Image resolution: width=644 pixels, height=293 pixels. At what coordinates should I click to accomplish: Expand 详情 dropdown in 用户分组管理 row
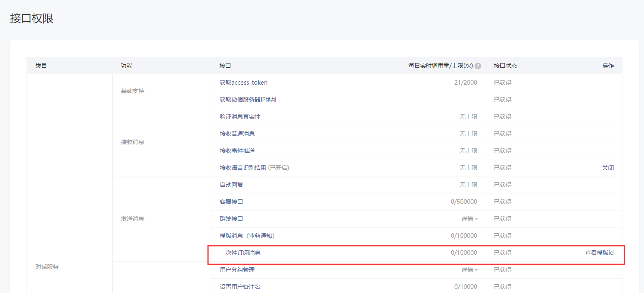pos(470,270)
